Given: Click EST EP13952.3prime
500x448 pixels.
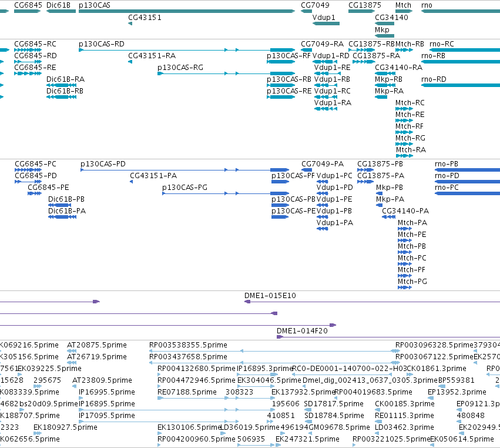Looking at the screenshot, I should pyautogui.click(x=431, y=398).
